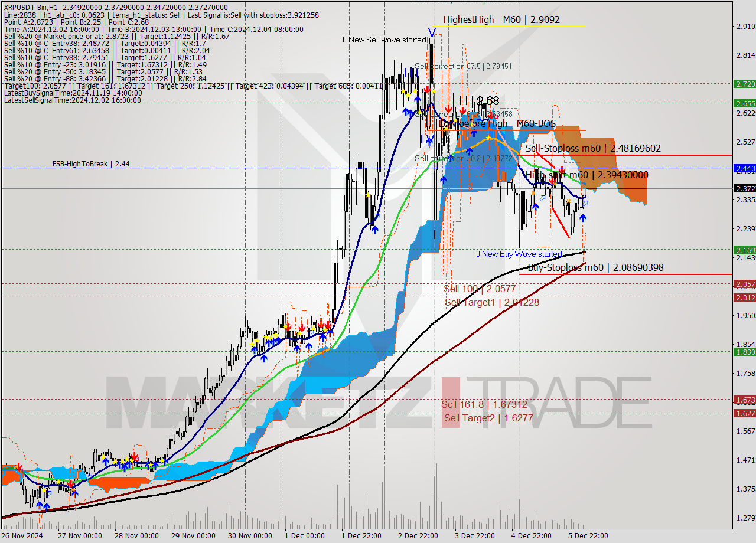Viewport: 756px width, 543px height.
Task: Click the 3 Dec 22:00 time label
Action: coord(474,536)
